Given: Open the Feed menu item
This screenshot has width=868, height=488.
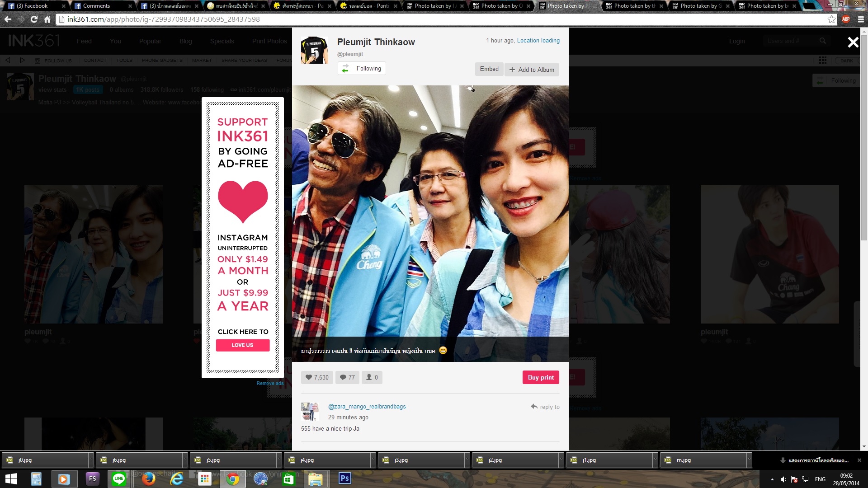Looking at the screenshot, I should (x=84, y=41).
